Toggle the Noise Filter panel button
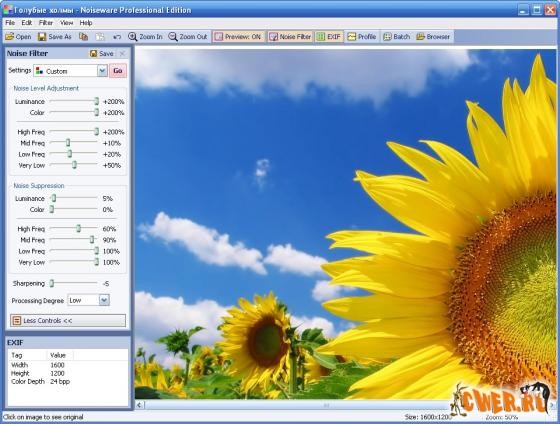 click(290, 37)
